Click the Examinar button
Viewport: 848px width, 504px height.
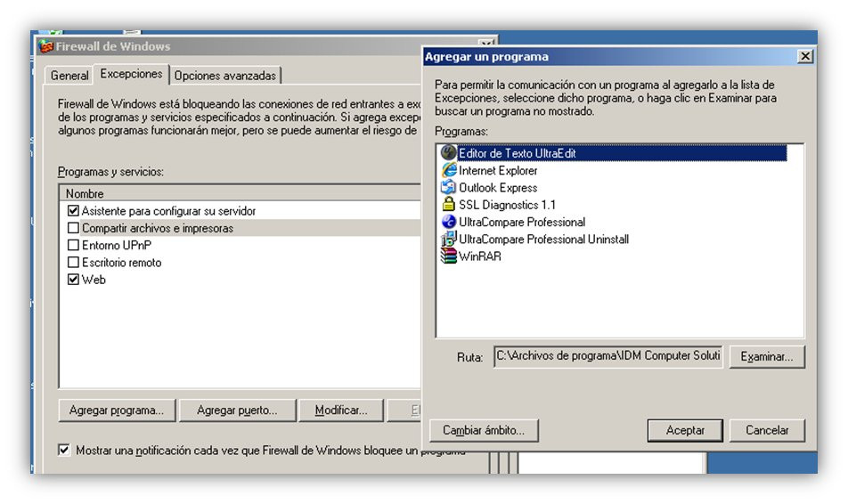pyautogui.click(x=767, y=357)
